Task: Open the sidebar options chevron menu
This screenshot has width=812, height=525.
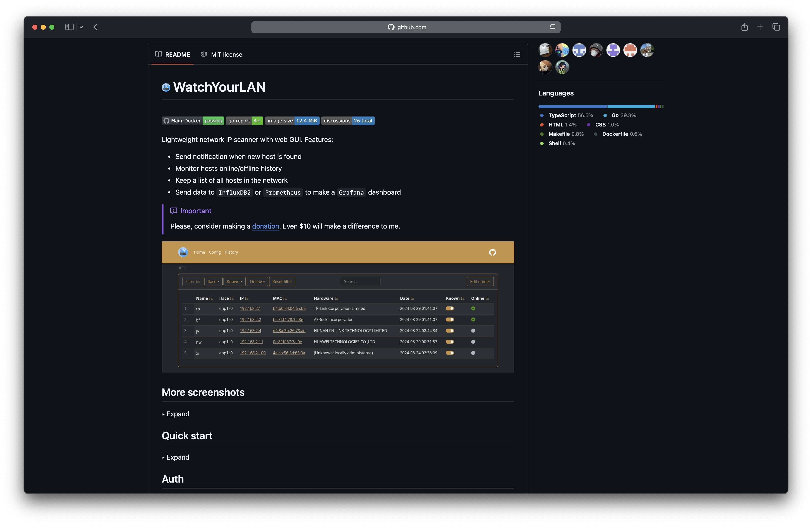Action: click(x=81, y=27)
